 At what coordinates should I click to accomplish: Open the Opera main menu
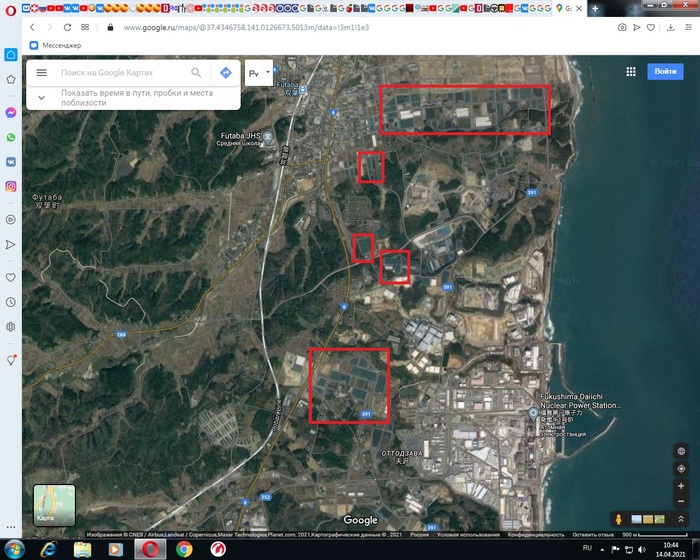point(10,10)
